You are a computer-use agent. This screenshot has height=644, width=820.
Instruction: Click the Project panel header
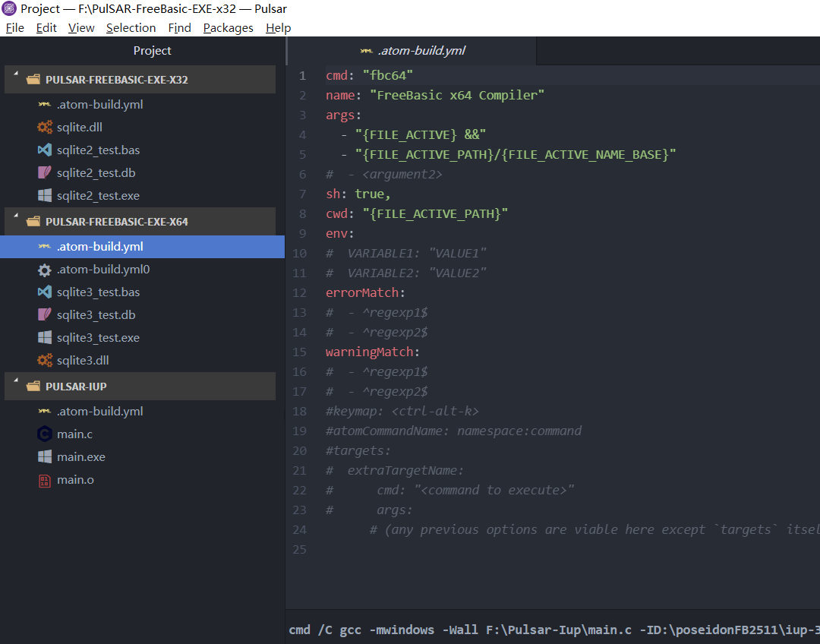click(x=152, y=51)
